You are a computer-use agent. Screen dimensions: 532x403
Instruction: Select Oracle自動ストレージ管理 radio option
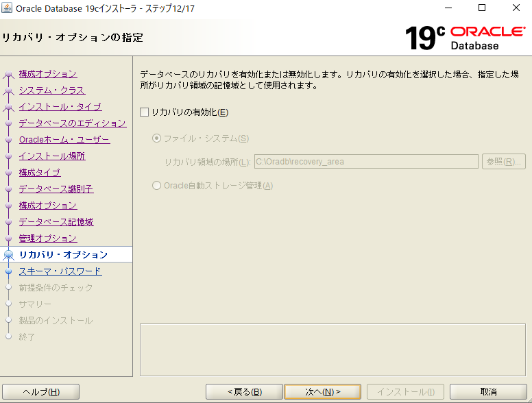pos(157,185)
